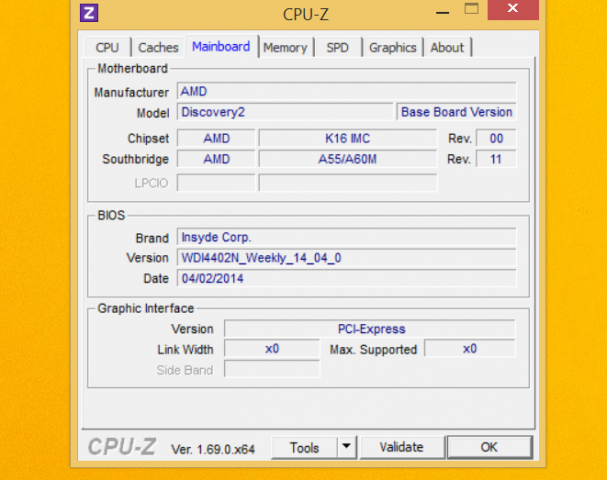Select the BIOS Date field 04/02/2014
The width and height of the screenshot is (607, 480).
346,278
